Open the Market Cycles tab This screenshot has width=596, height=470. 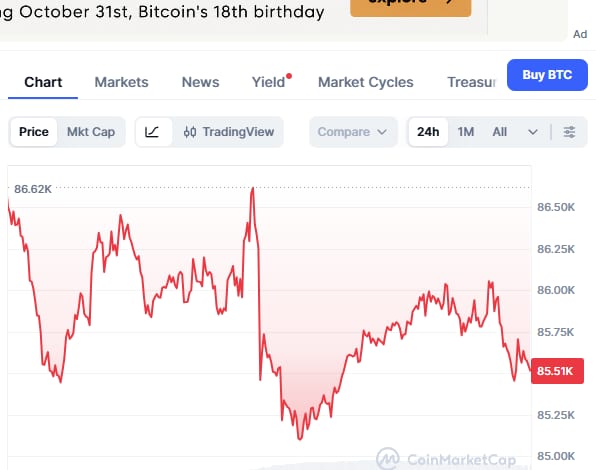tap(366, 82)
